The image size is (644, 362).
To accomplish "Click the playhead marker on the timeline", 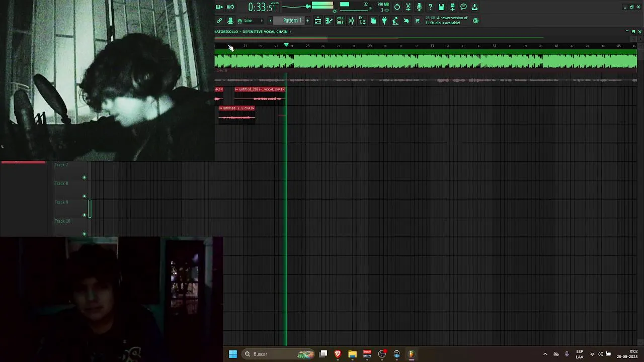I will [x=286, y=45].
